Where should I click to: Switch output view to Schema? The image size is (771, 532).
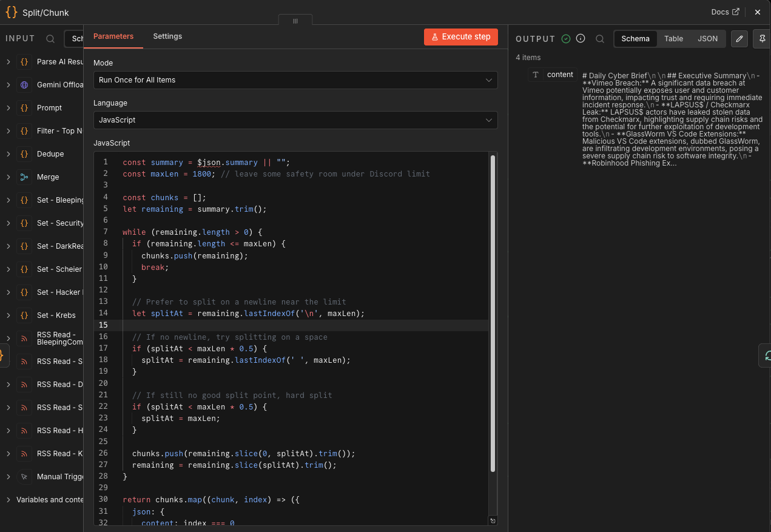click(635, 39)
